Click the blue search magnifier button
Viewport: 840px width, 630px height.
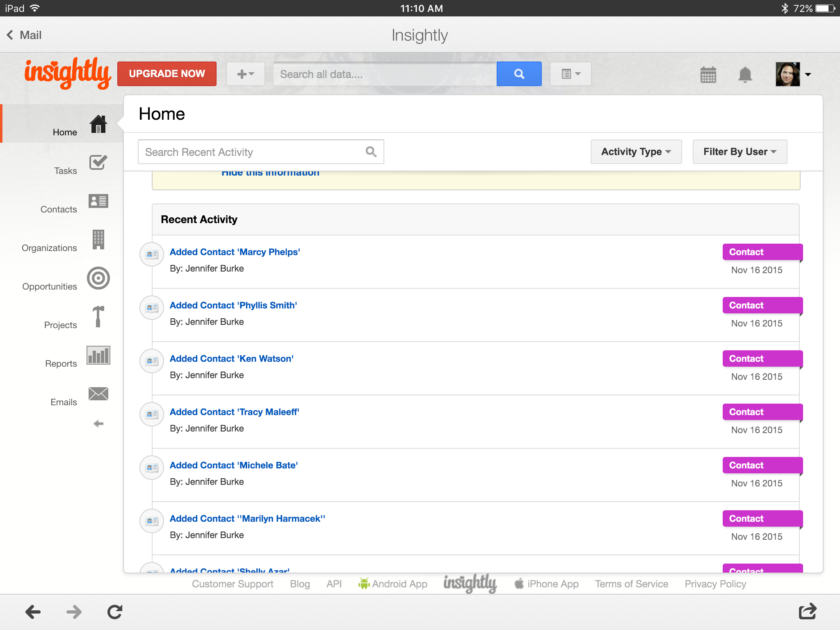(x=519, y=74)
